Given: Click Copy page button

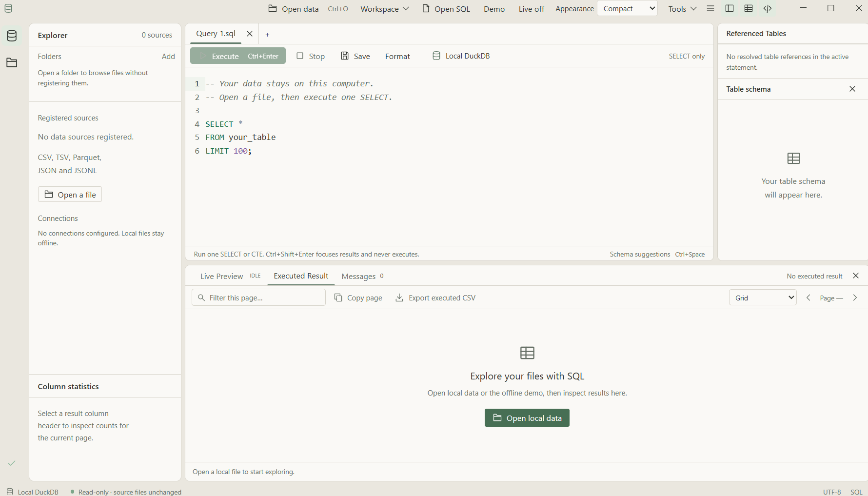Looking at the screenshot, I should tap(358, 298).
